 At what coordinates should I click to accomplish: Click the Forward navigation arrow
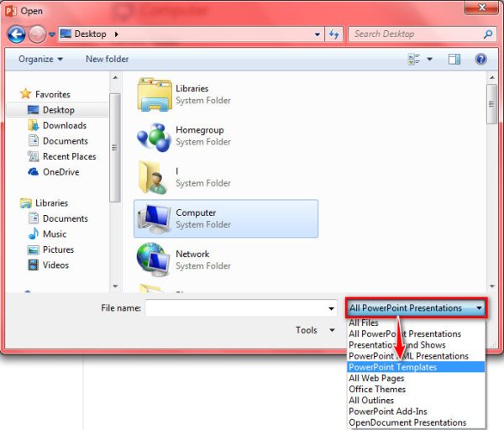[x=37, y=34]
